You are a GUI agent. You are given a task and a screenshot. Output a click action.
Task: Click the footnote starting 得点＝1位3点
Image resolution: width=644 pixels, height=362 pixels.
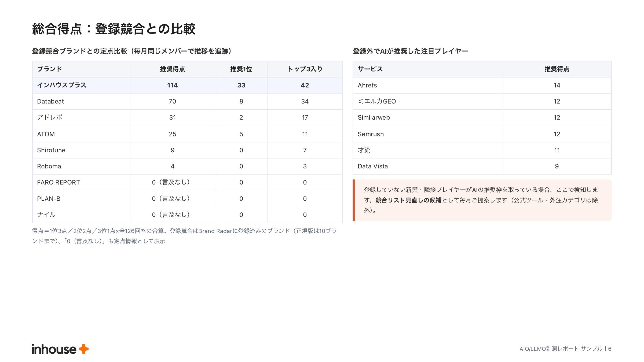pos(184,236)
